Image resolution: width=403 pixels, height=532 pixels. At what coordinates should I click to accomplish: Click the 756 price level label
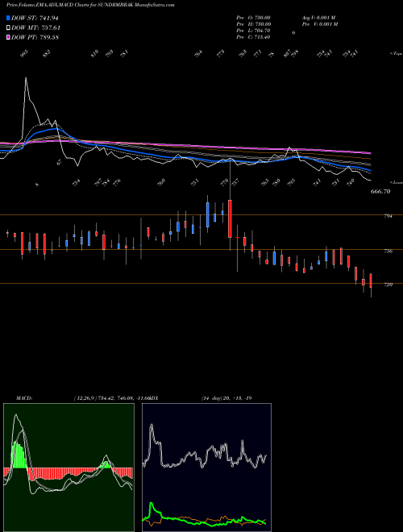pos(388,251)
